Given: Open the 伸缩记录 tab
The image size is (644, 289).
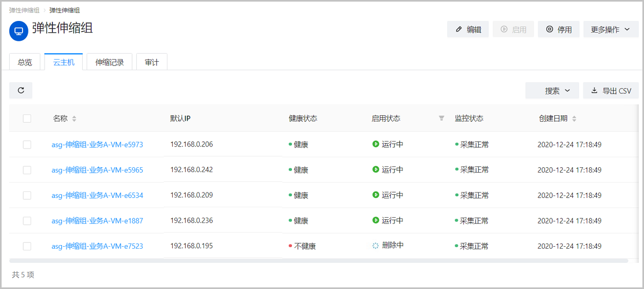Looking at the screenshot, I should coord(109,62).
